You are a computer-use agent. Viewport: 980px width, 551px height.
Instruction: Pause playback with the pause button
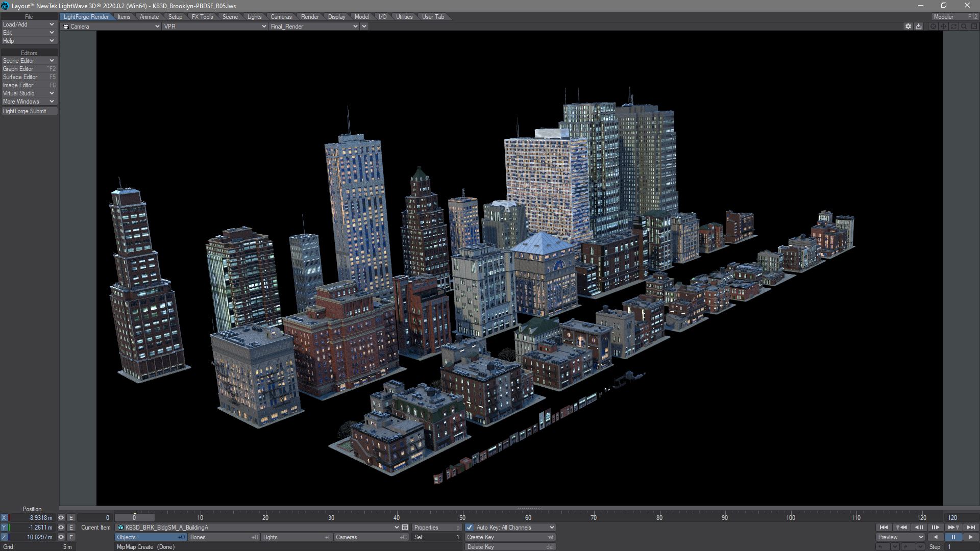[x=953, y=537]
